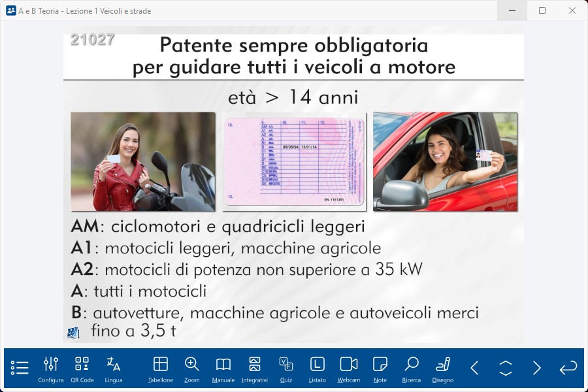Viewport: 588px width, 392px height.
Task: Open the list menu icon at toolbar left
Action: 20,368
